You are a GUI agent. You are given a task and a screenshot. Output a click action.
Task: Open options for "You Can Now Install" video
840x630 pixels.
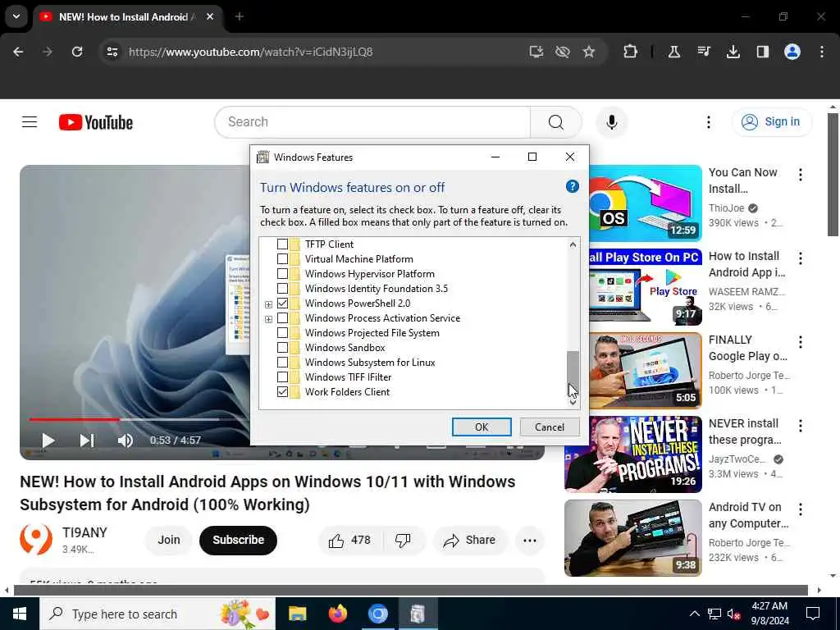[801, 175]
